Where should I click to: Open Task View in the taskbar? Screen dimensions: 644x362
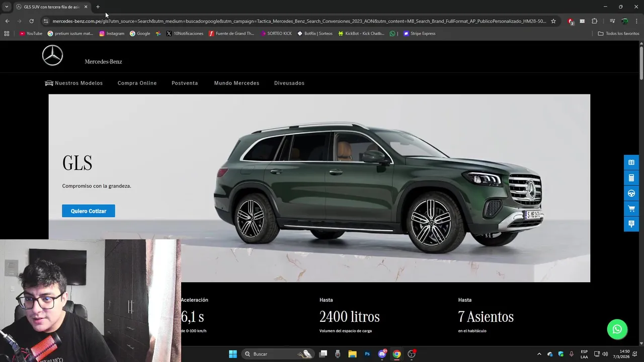point(324,354)
